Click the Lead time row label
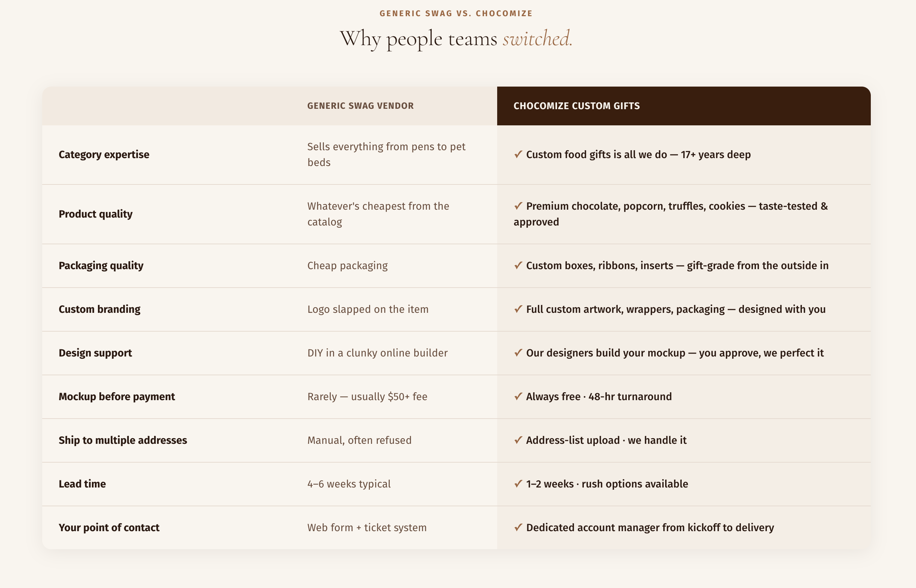916x588 pixels. [82, 484]
